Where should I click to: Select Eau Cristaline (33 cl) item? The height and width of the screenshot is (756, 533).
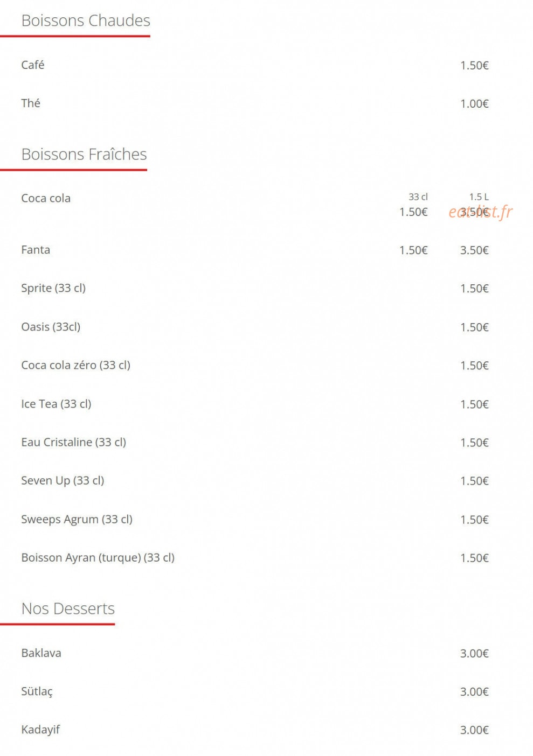click(x=74, y=442)
